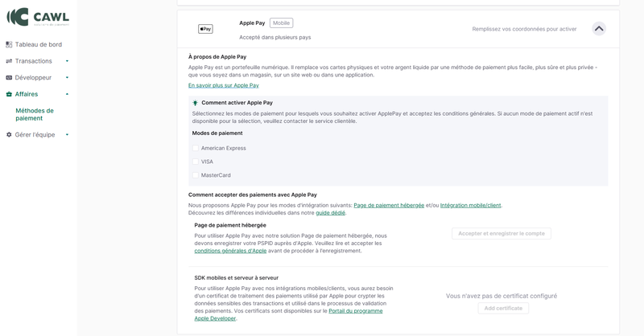Click the Mobile tag next to Apple Pay

click(281, 23)
